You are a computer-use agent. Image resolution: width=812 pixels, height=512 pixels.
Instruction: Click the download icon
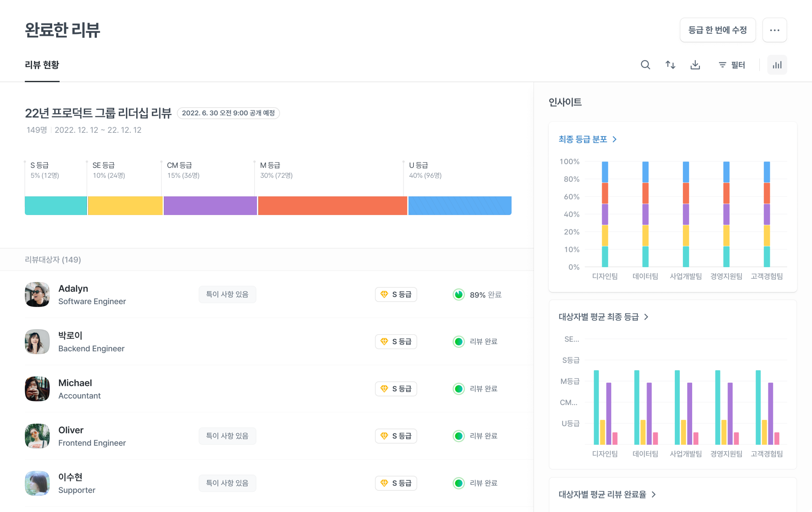point(695,65)
